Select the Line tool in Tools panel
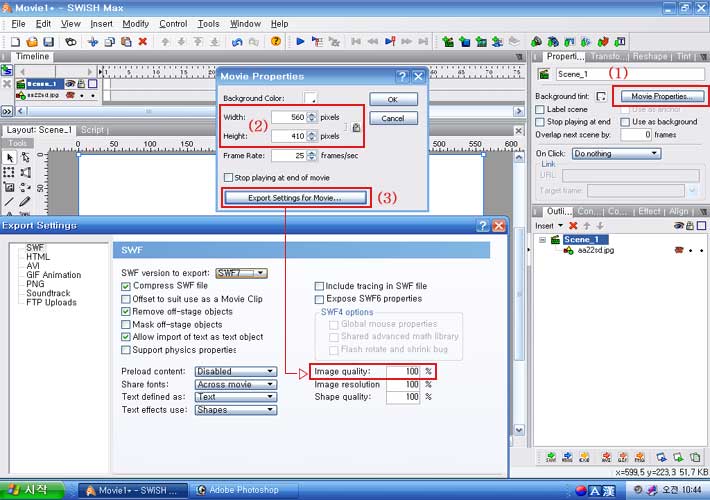 [x=9, y=202]
